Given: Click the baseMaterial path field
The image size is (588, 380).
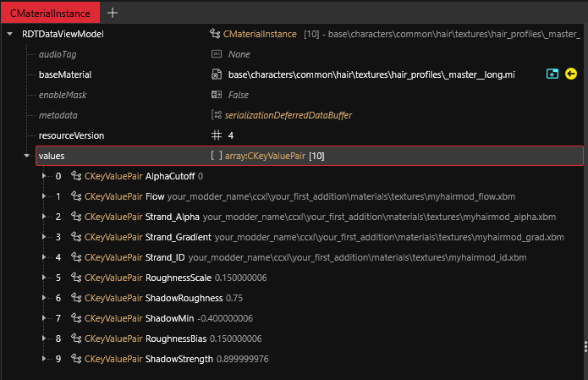Looking at the screenshot, I should [x=371, y=74].
